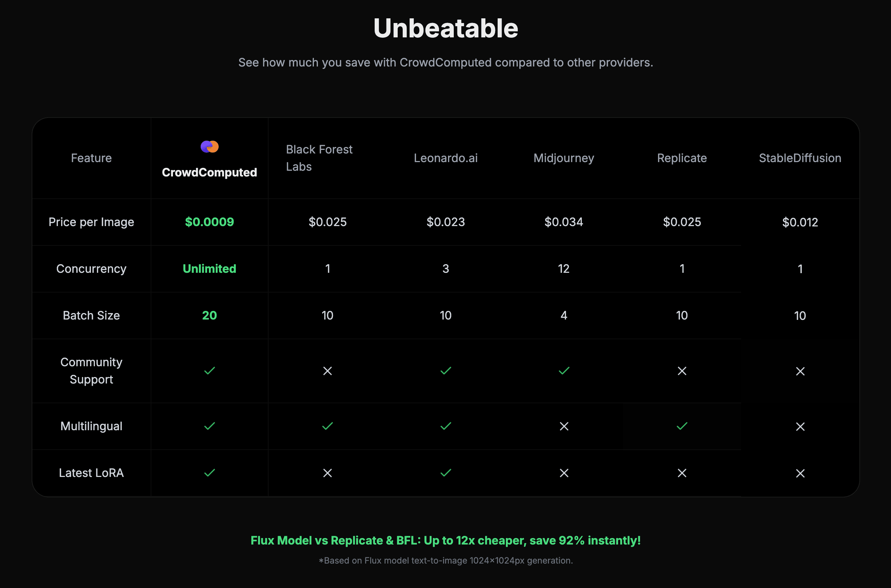Click Leonardo.ai Latest LoRA checkmark
This screenshot has width=891, height=588.
(x=446, y=473)
